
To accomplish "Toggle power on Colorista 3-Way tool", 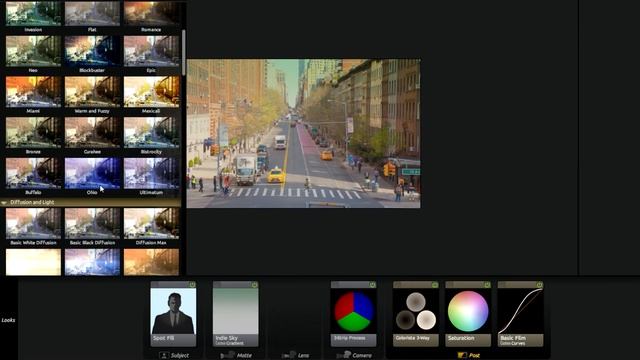I will (435, 284).
